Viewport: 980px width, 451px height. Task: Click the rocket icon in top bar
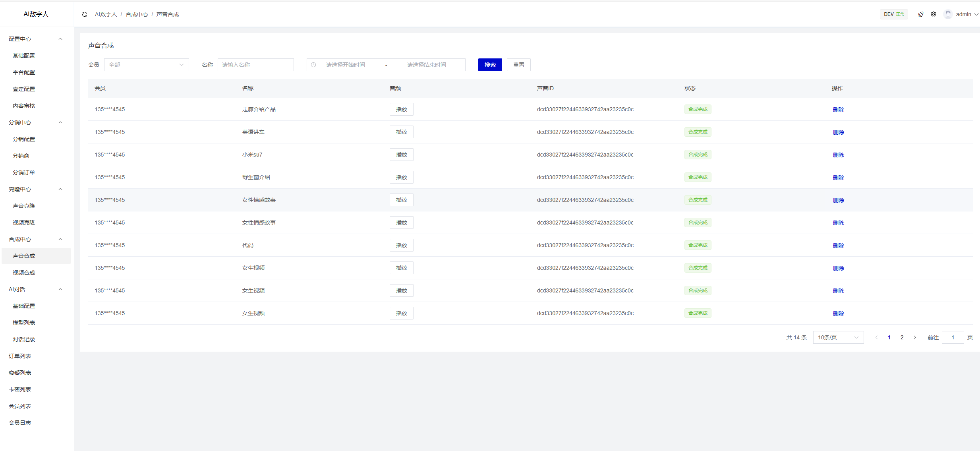[x=921, y=14]
